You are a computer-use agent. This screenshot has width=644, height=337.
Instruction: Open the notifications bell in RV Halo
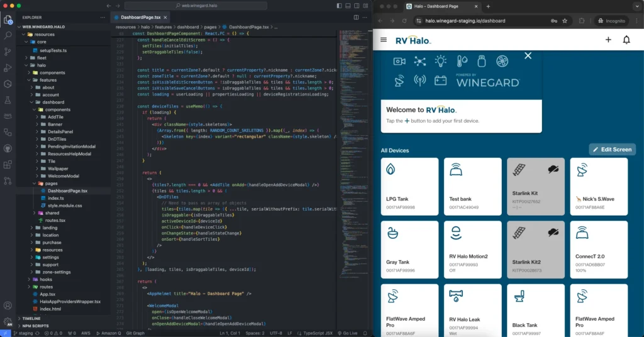[x=626, y=40]
